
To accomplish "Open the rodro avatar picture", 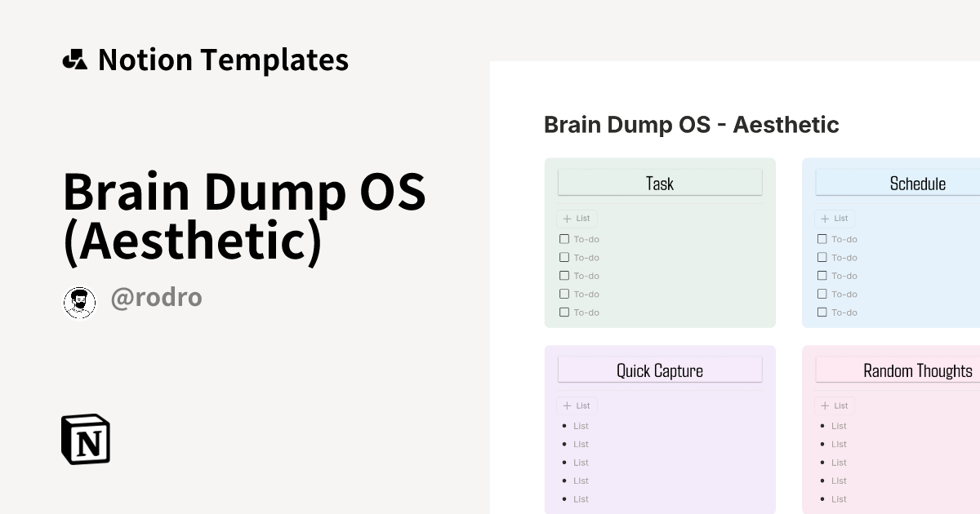I will point(79,303).
